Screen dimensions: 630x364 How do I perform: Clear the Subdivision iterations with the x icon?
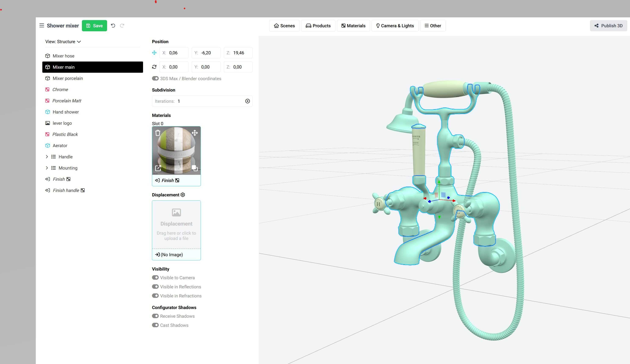click(247, 101)
